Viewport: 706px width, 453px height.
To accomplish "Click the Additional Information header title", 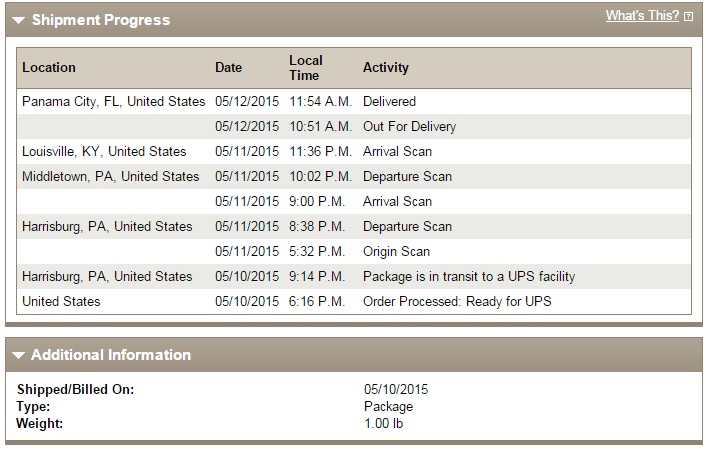I will click(x=111, y=355).
